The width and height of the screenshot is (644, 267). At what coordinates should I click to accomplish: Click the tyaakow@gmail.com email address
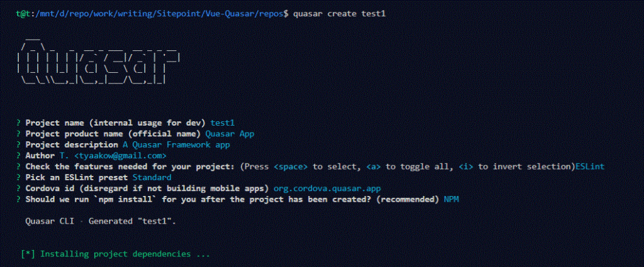point(119,155)
